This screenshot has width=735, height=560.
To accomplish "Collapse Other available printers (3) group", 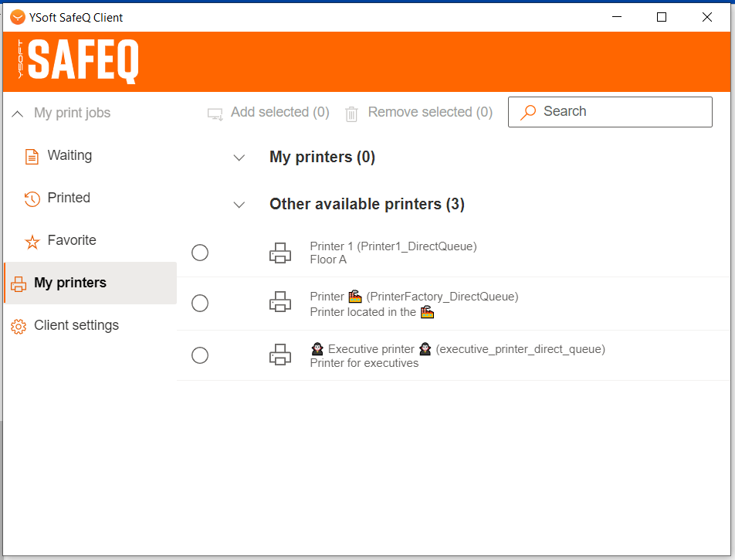I will pyautogui.click(x=239, y=205).
